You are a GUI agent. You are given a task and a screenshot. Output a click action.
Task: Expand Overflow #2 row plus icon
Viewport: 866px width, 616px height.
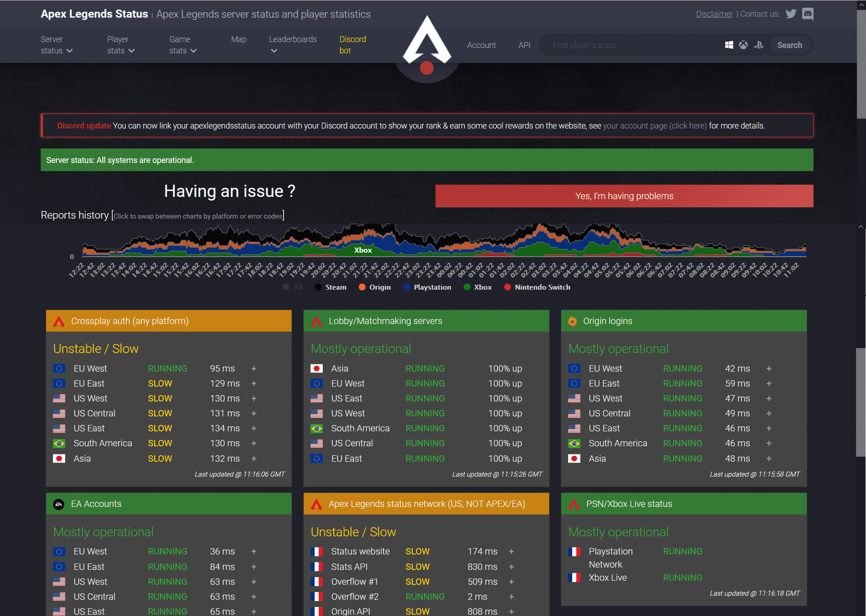point(512,597)
